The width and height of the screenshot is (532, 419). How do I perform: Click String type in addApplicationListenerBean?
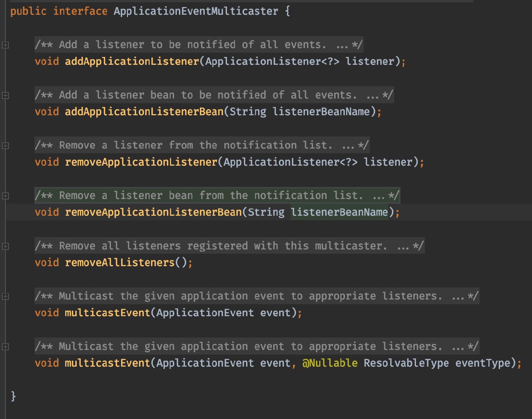pos(248,112)
